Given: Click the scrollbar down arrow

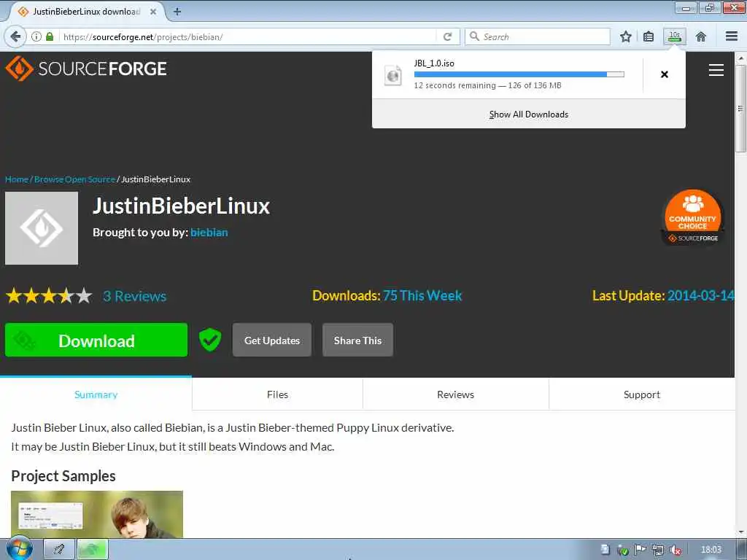Looking at the screenshot, I should tap(740, 532).
